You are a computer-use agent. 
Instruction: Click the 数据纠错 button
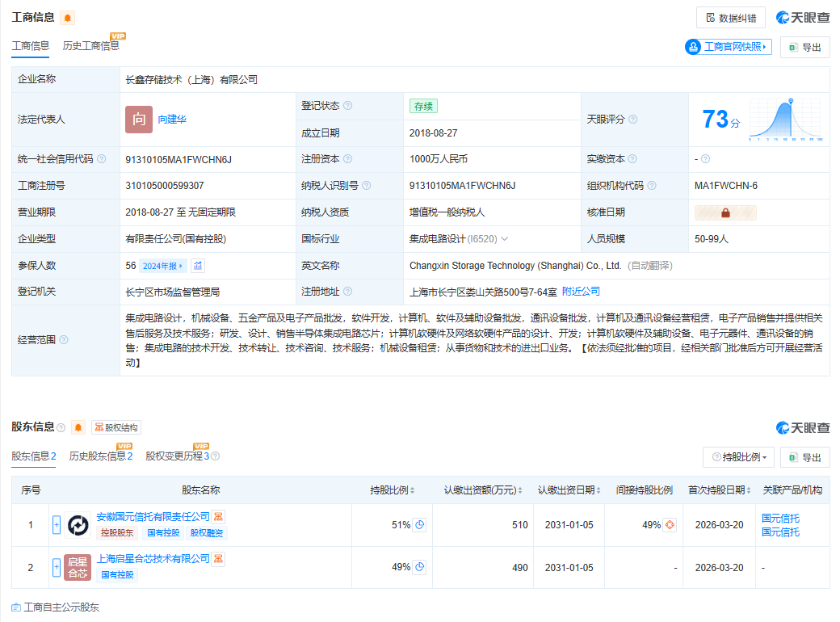click(731, 18)
